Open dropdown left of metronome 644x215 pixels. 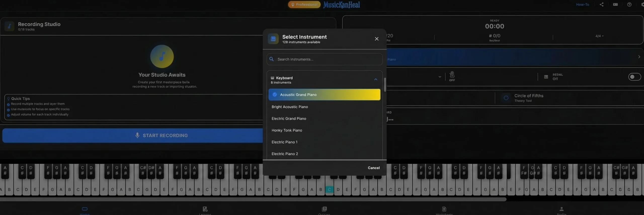click(x=439, y=77)
